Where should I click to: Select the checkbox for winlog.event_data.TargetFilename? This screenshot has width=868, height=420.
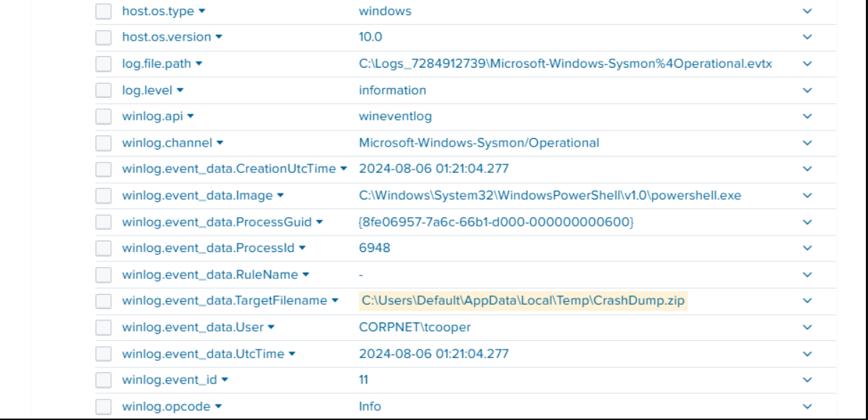(103, 301)
